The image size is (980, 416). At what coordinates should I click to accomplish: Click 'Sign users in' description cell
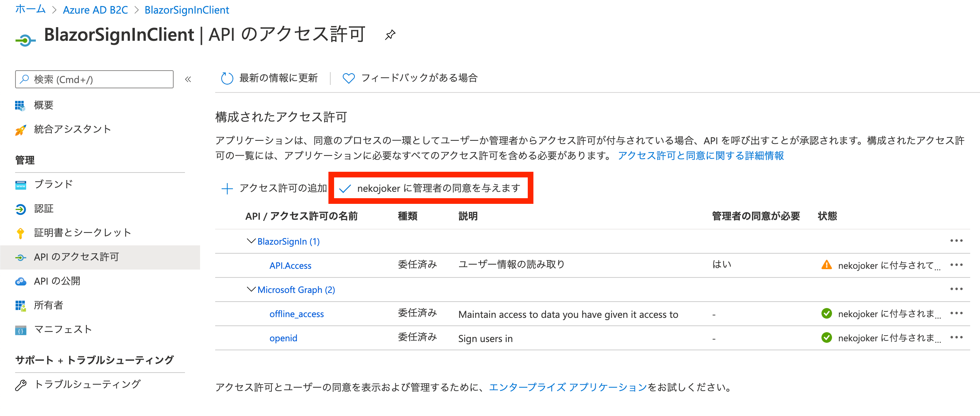[x=485, y=339]
